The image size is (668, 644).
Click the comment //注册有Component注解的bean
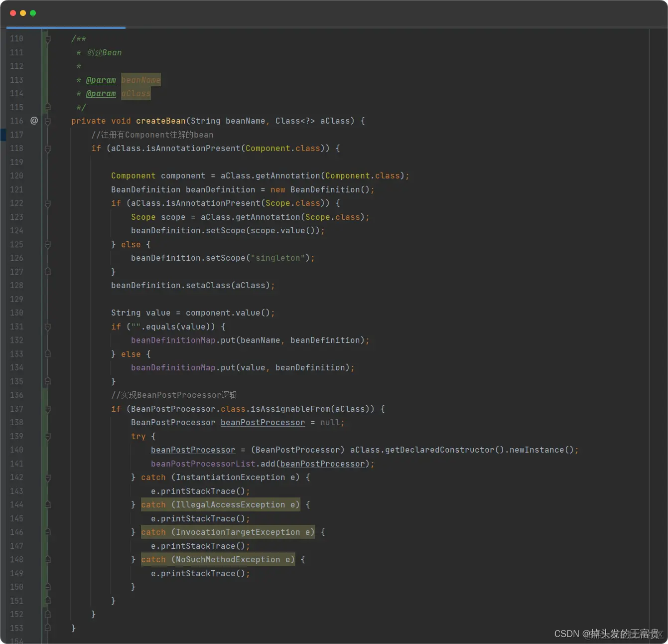(152, 135)
